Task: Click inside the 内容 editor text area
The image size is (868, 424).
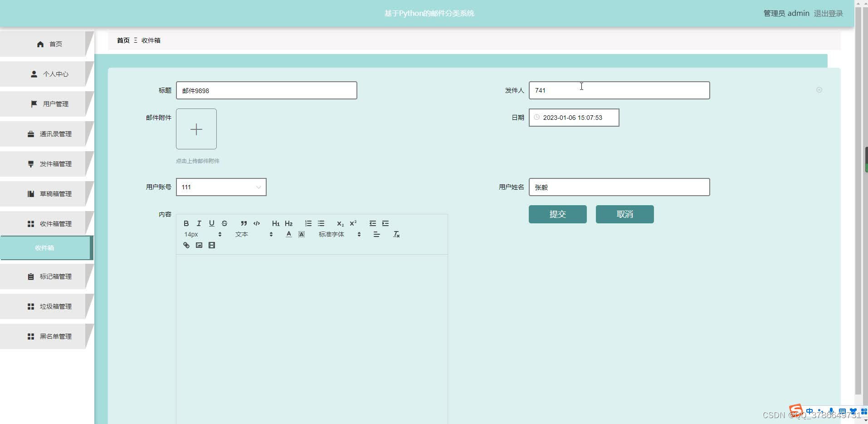Action: tap(312, 339)
